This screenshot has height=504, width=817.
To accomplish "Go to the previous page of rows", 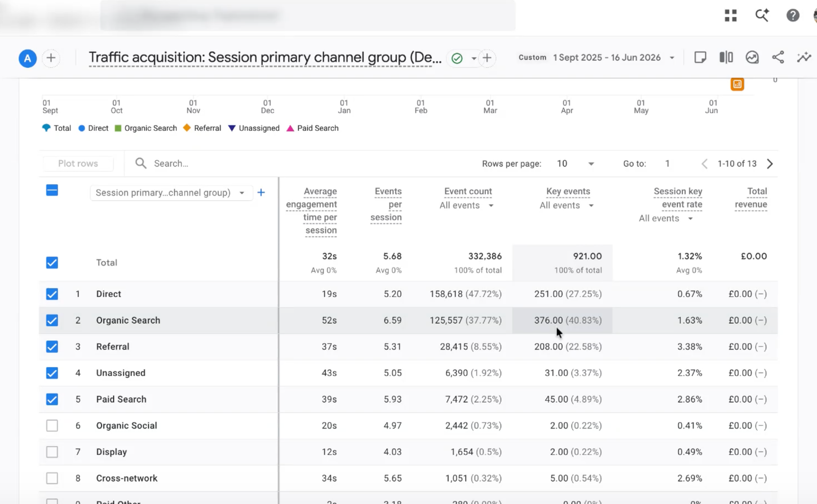I will 705,164.
